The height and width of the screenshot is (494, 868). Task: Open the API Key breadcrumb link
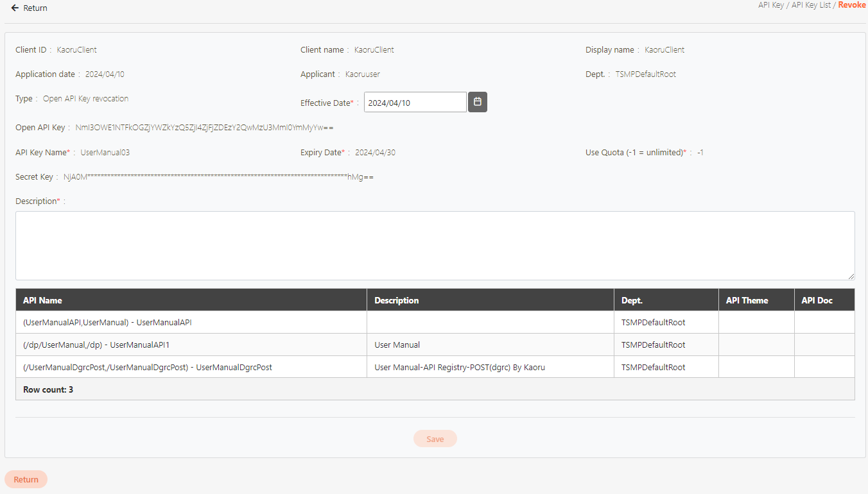(x=770, y=5)
